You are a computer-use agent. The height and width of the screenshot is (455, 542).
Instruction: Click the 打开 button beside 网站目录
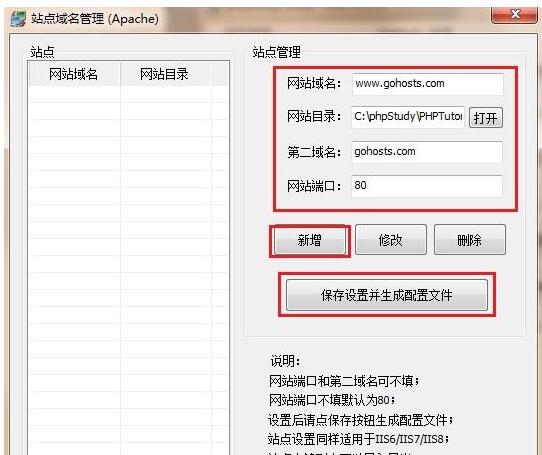tap(486, 118)
